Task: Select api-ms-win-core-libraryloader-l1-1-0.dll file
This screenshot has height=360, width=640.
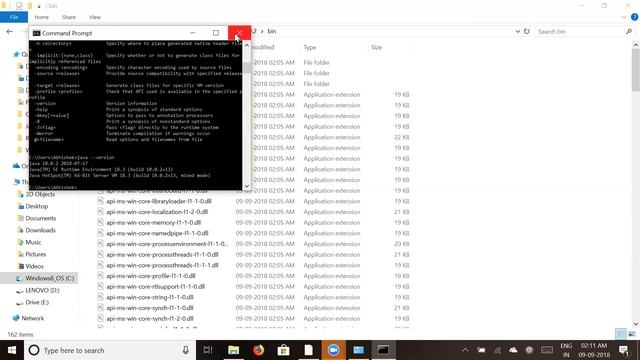Action: 159,201
